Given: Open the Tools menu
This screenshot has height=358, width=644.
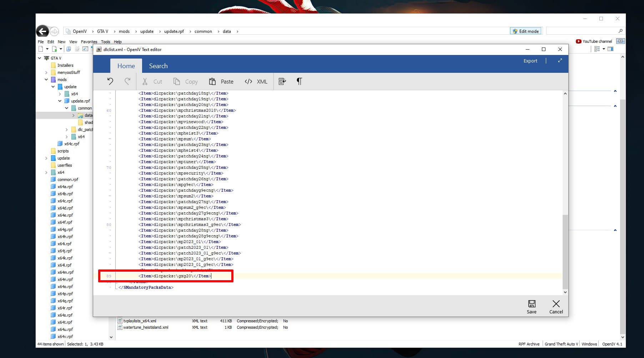Looking at the screenshot, I should pos(105,42).
